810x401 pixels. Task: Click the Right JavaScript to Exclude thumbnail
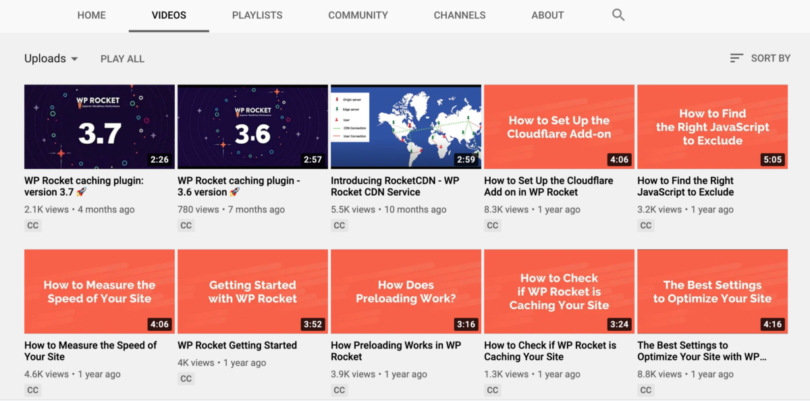click(712, 127)
